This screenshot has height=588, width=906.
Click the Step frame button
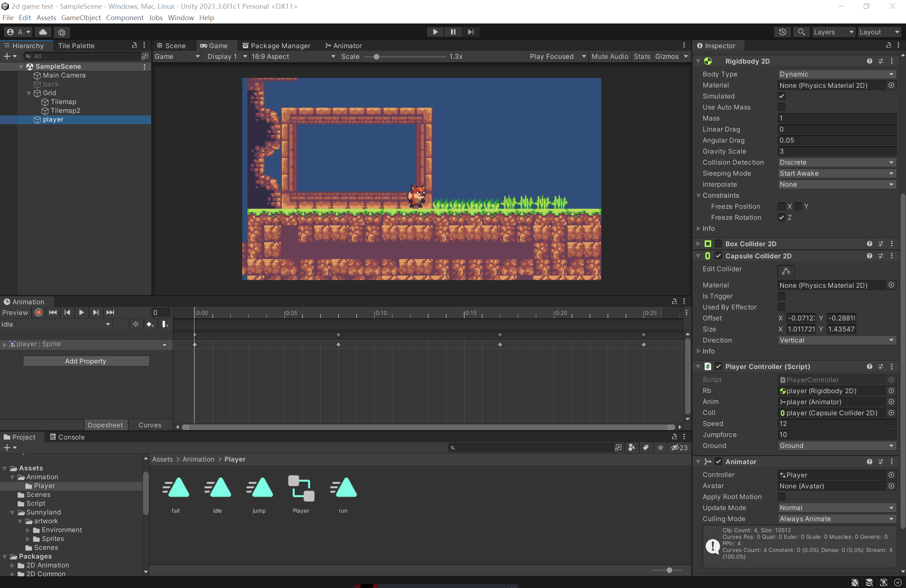pos(470,32)
